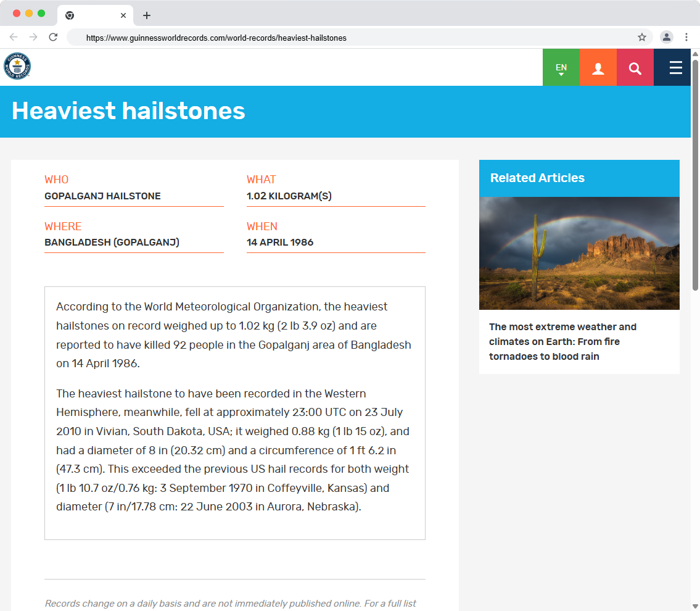This screenshot has height=611, width=700.
Task: Go forward with the browser forward arrow
Action: [x=33, y=37]
